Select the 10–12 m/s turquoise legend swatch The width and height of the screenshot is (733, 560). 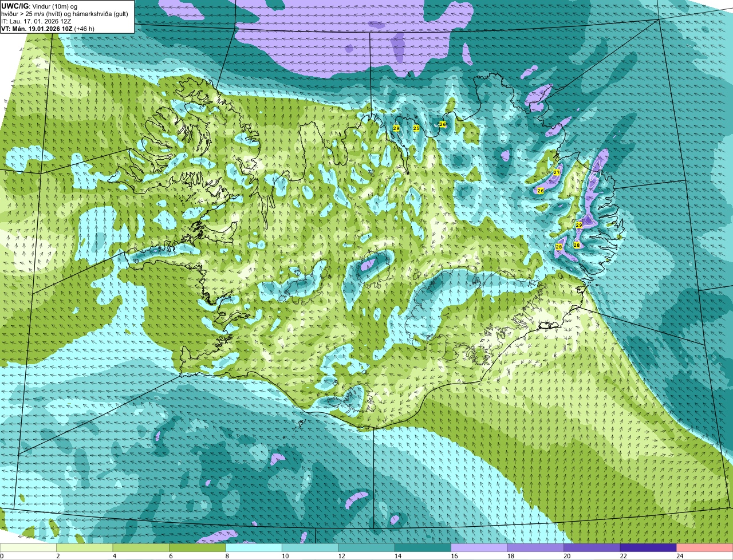click(310, 547)
